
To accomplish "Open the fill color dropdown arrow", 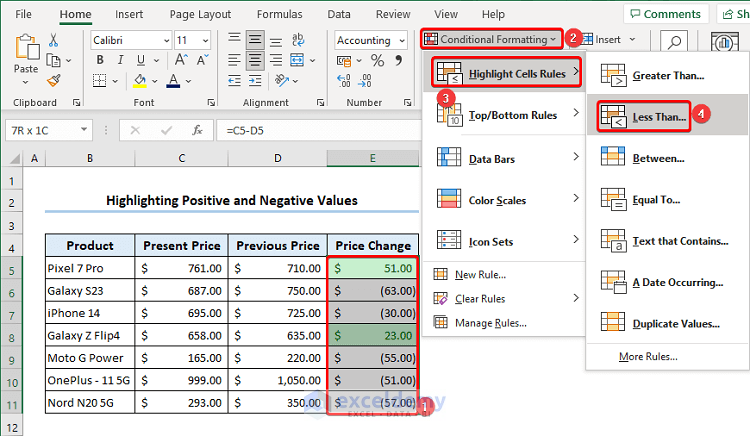I will (154, 81).
